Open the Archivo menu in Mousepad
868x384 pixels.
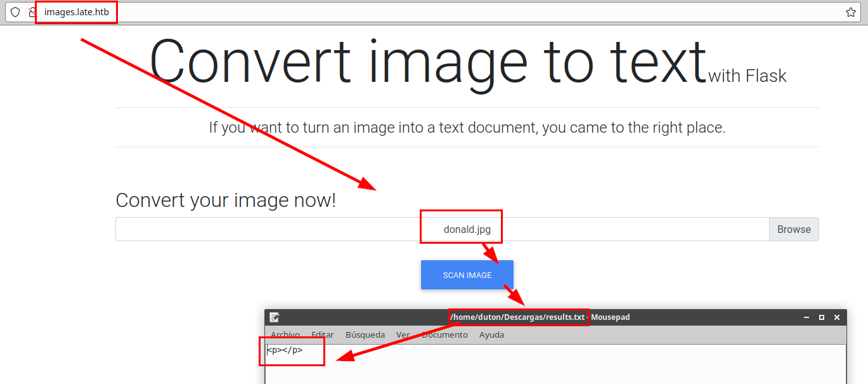285,334
